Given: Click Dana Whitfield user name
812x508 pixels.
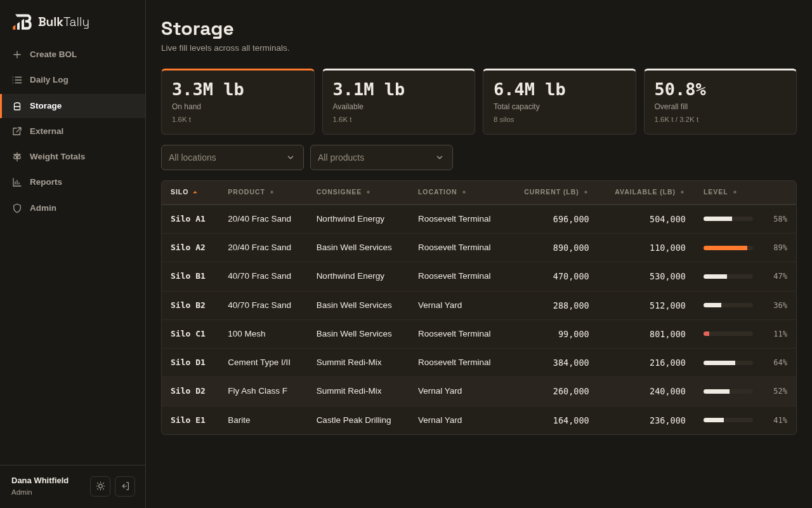Looking at the screenshot, I should [40, 481].
